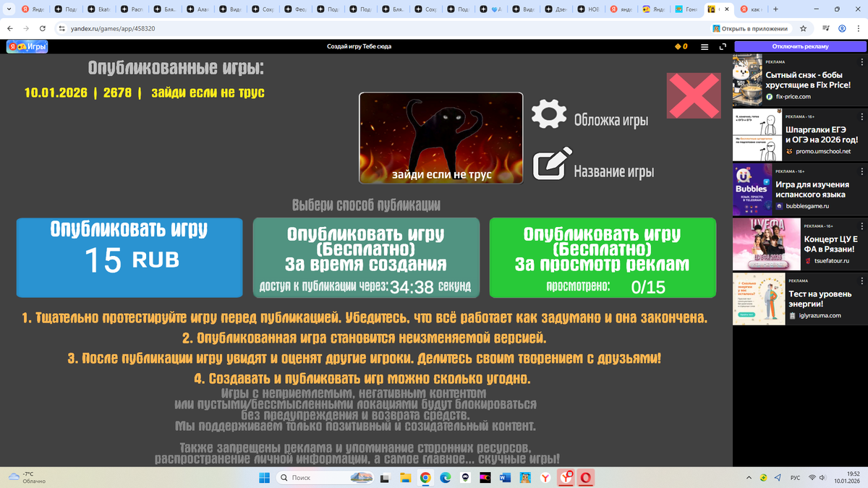868x488 pixels.
Task: Open Google Chrome from the taskbar
Action: point(425,477)
